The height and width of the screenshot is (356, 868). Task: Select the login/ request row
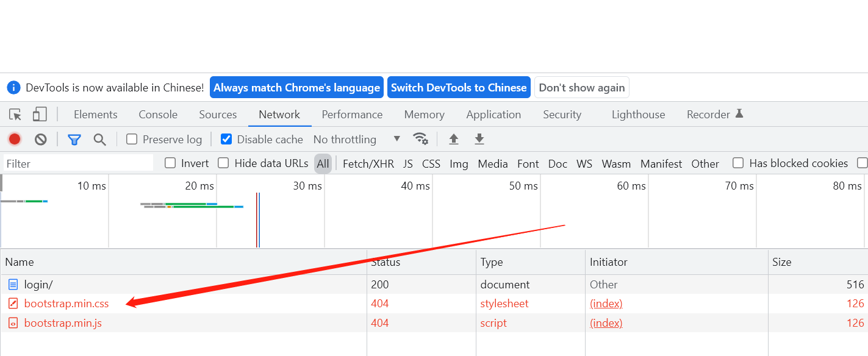[434, 285]
